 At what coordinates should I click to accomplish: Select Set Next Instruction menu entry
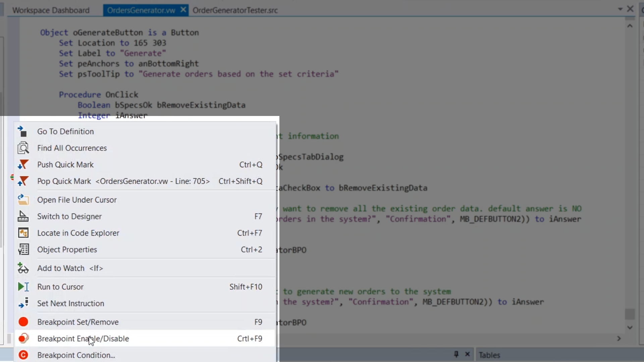pos(70,303)
